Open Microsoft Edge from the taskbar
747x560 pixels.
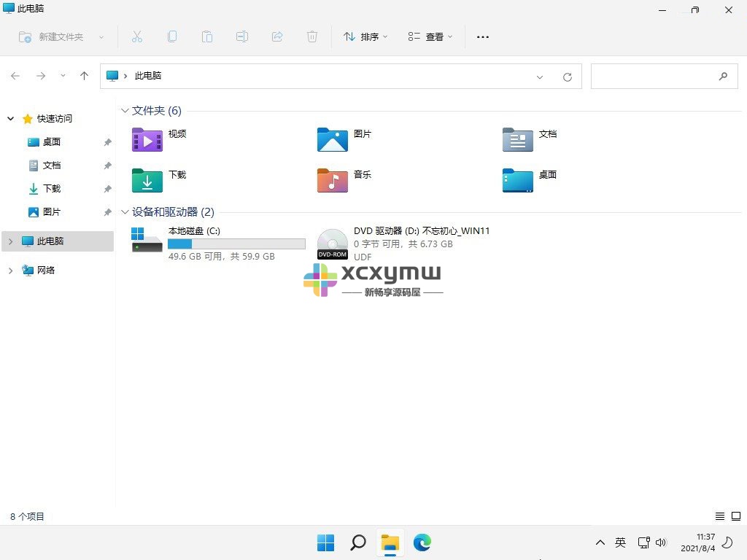(x=422, y=542)
